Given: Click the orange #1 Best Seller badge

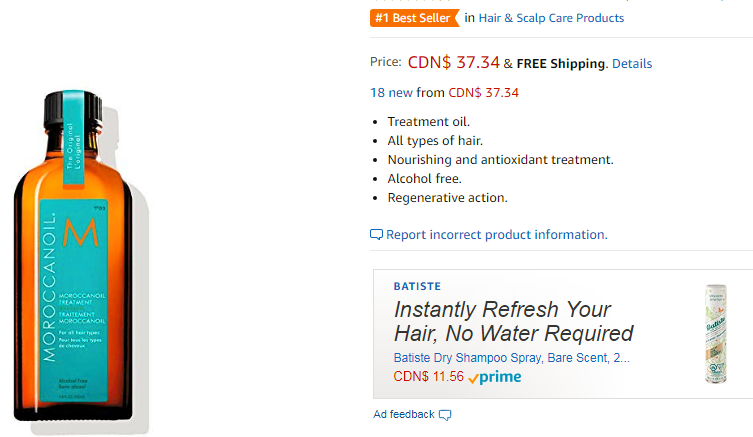Looking at the screenshot, I should point(414,18).
